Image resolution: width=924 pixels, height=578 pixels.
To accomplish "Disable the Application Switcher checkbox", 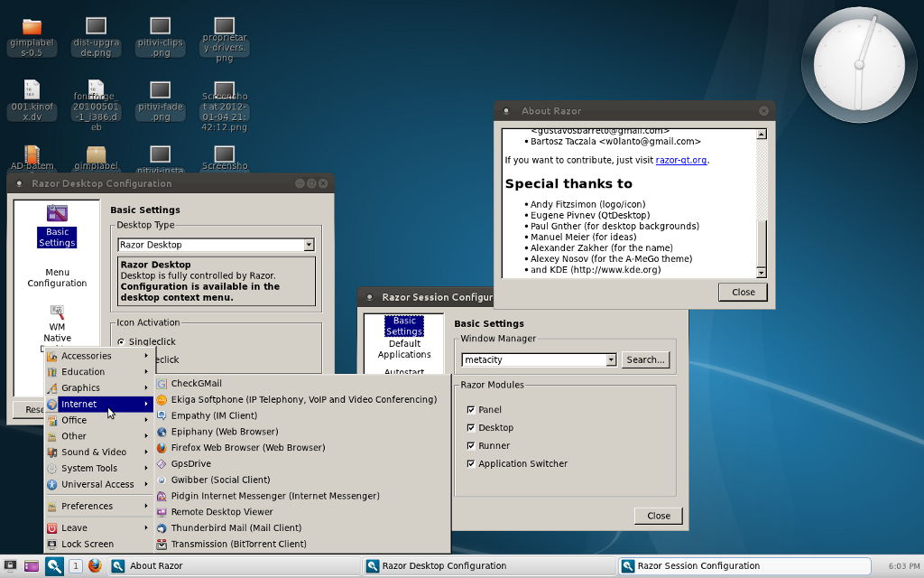I will coord(471,464).
